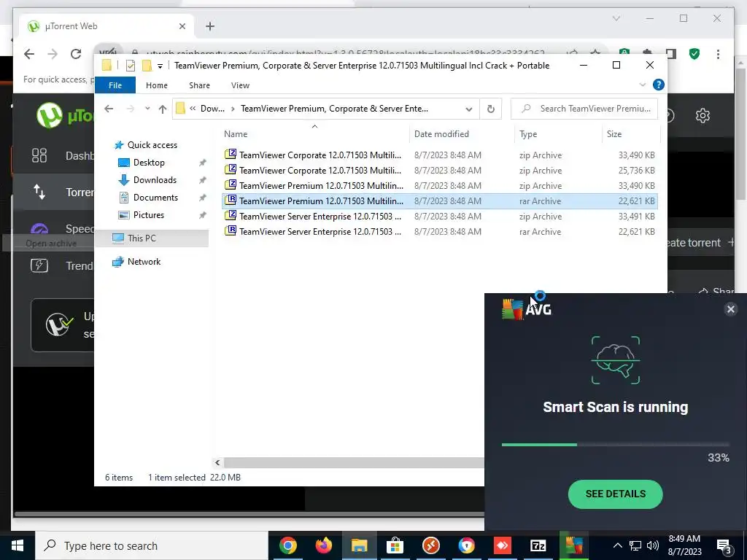Reload the µTorrent Web page
The height and width of the screenshot is (560, 747).
[76, 54]
